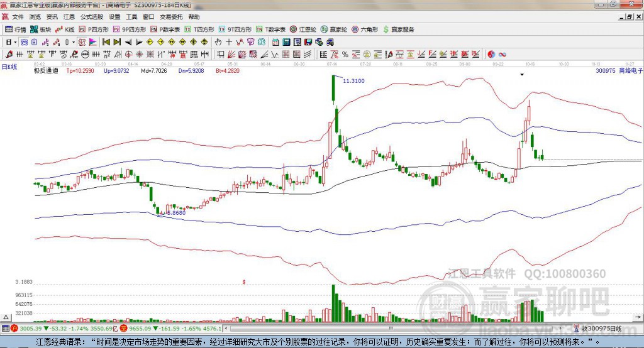Open the 交易委托 menu
The image size is (644, 348).
pyautogui.click(x=171, y=17)
